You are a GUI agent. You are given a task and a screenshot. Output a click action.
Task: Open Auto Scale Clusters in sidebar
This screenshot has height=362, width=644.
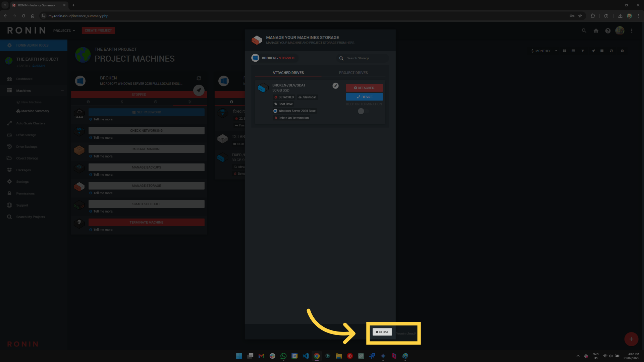tap(31, 123)
